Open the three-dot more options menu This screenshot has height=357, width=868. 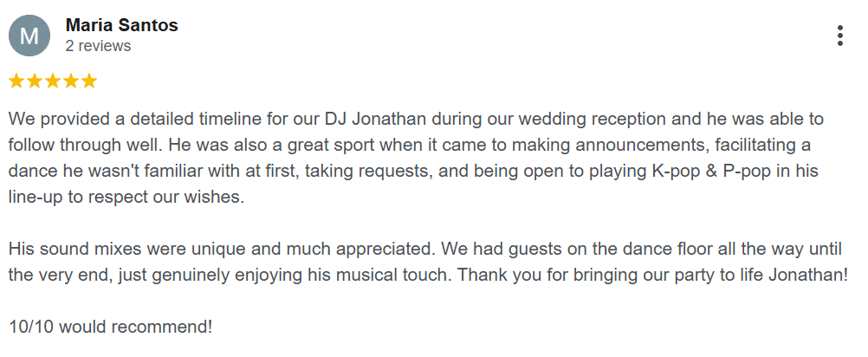[x=839, y=36]
